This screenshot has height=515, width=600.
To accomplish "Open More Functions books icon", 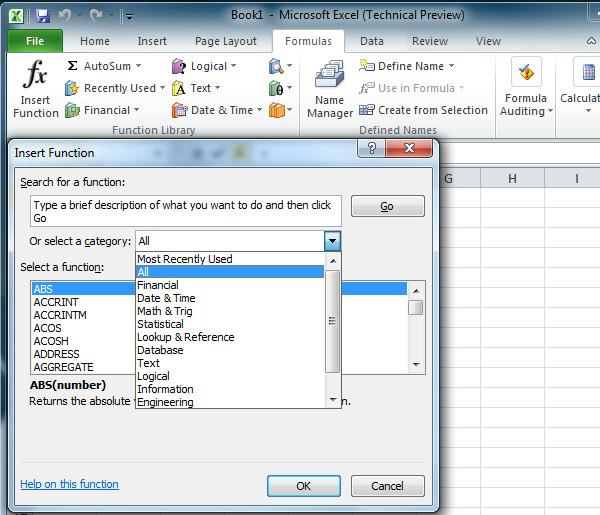I will 277,110.
